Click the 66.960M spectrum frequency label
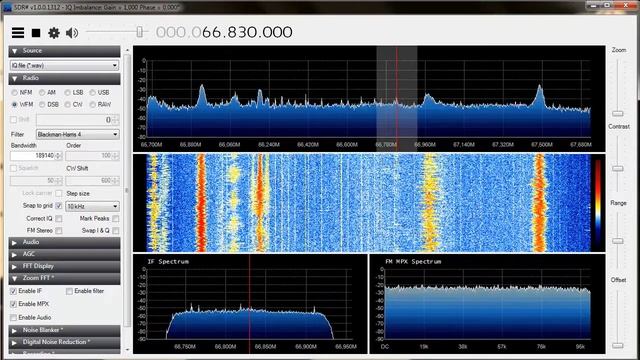The image size is (640, 360). tap(425, 144)
